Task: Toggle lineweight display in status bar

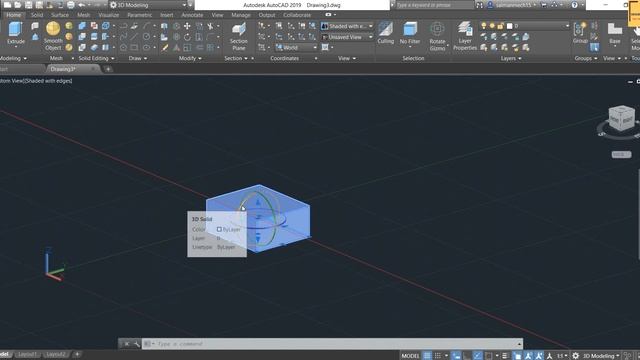Action: (505, 356)
